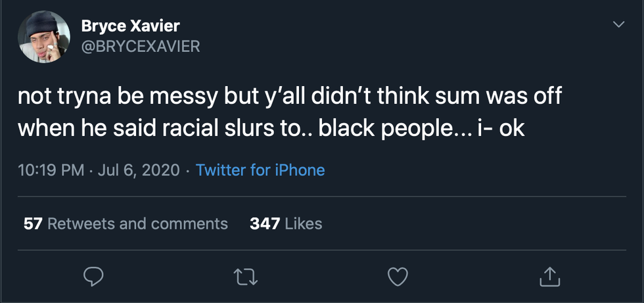Click the number 57 retweet count
This screenshot has width=644, height=303.
(x=33, y=223)
